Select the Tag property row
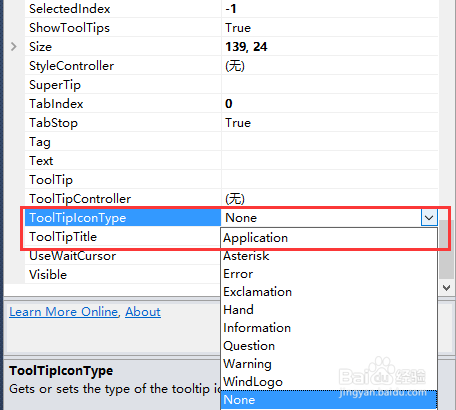This screenshot has height=410, width=456. (231, 142)
